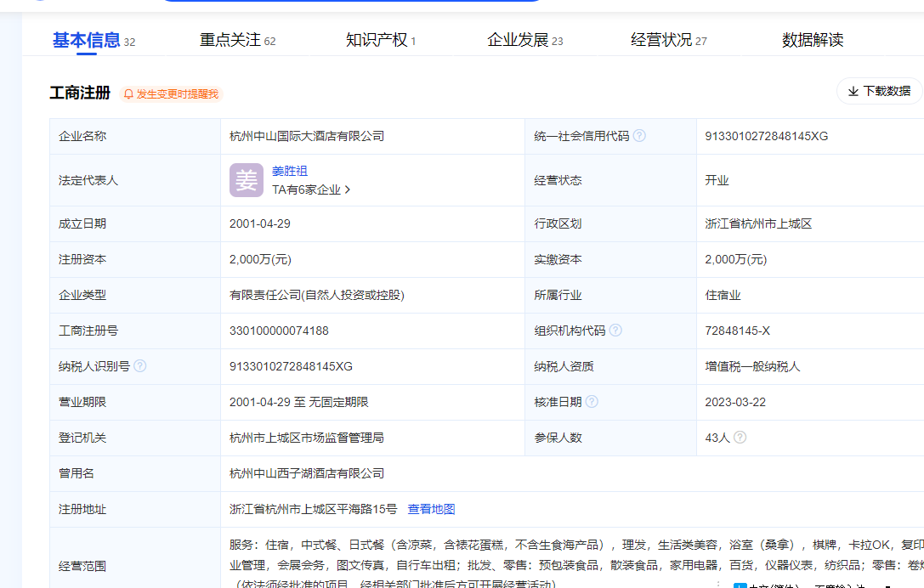Click help icon beside 核准日期
The height and width of the screenshot is (588, 924).
[x=592, y=401]
